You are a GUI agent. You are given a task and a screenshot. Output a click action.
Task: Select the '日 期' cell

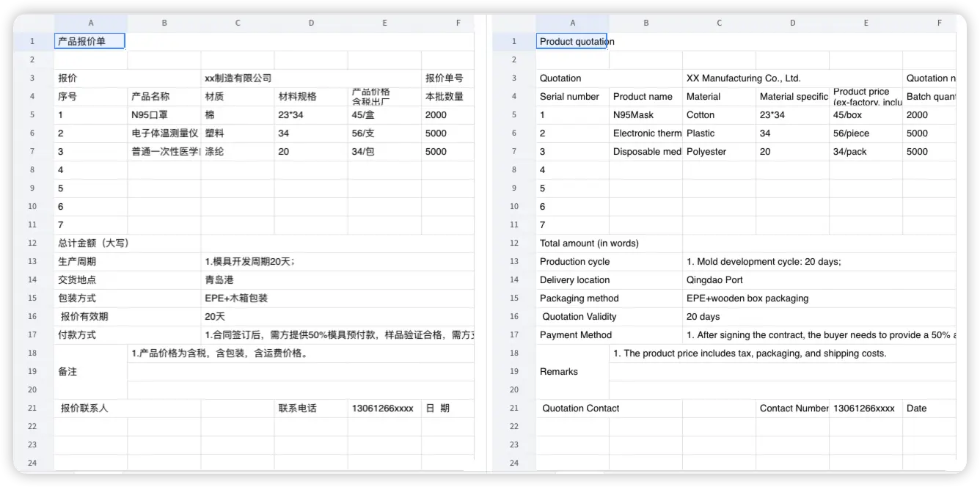tap(447, 408)
